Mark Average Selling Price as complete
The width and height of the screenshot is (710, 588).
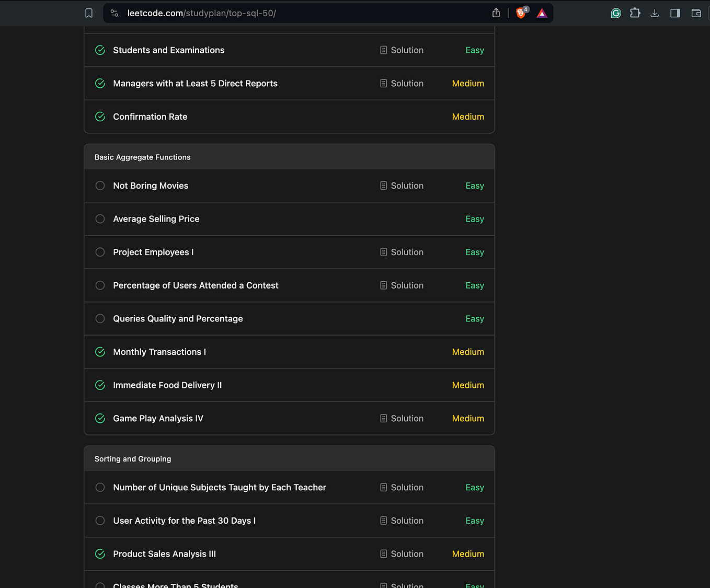point(100,219)
